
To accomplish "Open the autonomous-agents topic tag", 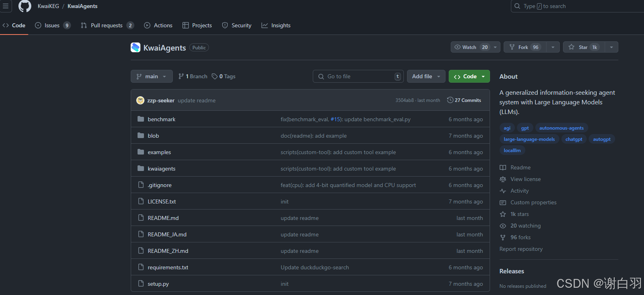I will tap(561, 128).
